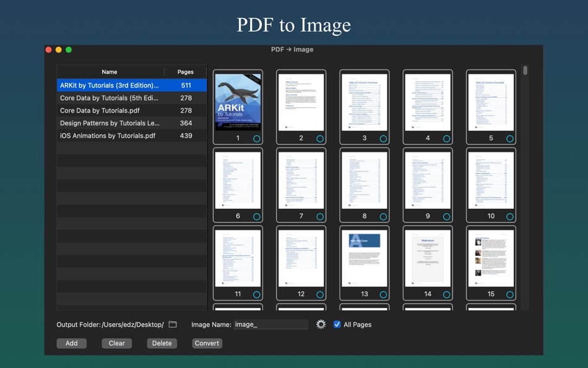Viewport: 588px width, 368px height.
Task: Open the Table of Contents page 3 thumbnail
Action: [x=365, y=102]
